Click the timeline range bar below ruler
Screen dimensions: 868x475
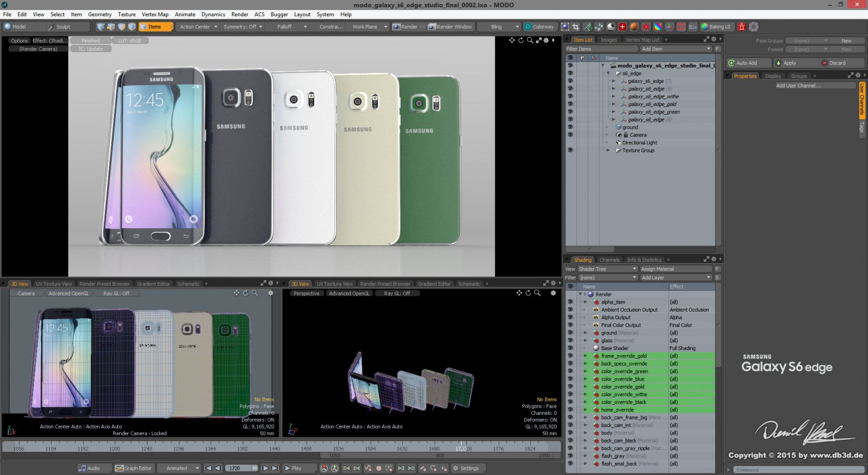coord(440,456)
